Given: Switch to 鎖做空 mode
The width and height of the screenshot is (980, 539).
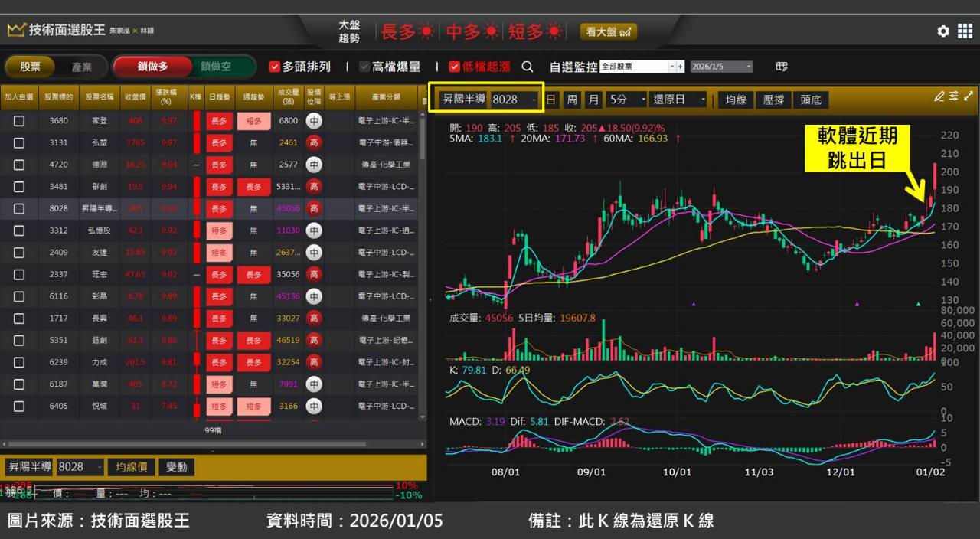Looking at the screenshot, I should [x=216, y=67].
